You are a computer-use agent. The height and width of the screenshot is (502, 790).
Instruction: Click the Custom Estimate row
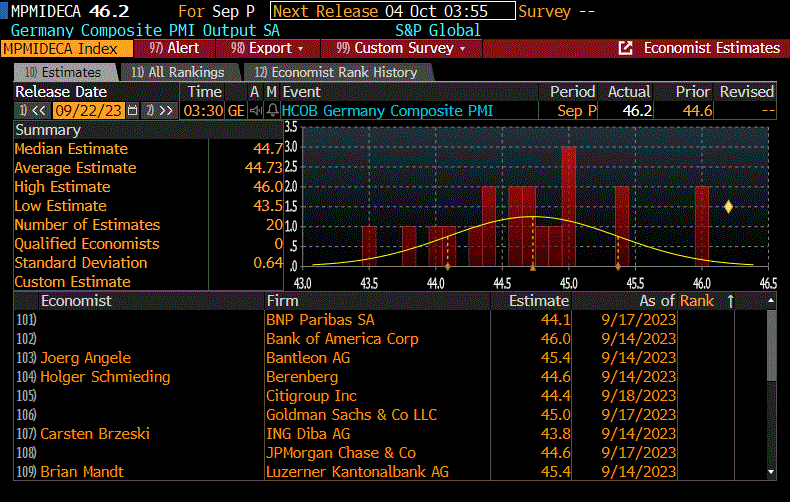[x=148, y=282]
